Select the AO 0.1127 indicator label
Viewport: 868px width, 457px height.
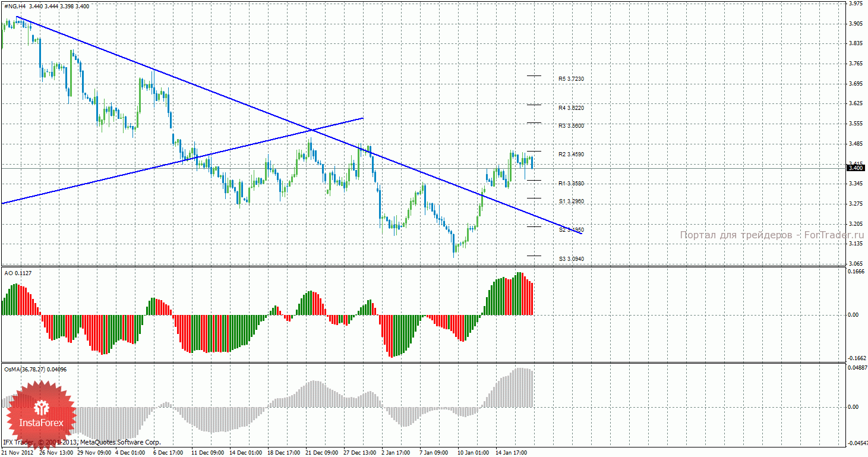coord(18,273)
